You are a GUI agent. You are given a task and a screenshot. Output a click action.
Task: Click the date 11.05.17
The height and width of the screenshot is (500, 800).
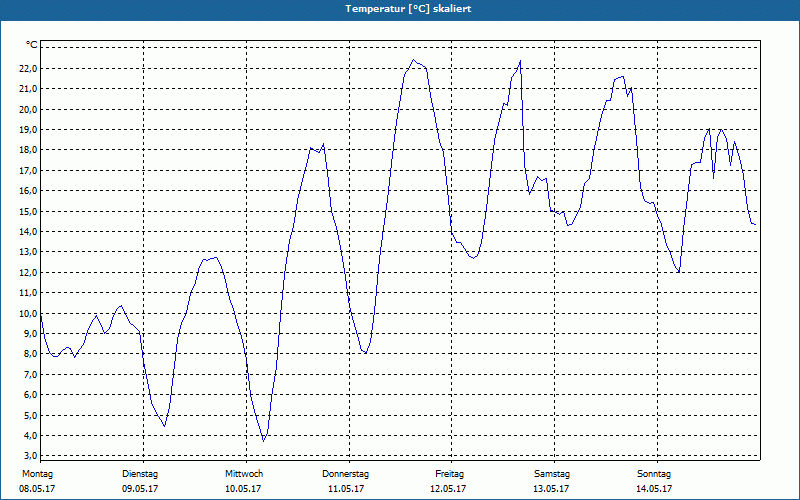tap(346, 489)
